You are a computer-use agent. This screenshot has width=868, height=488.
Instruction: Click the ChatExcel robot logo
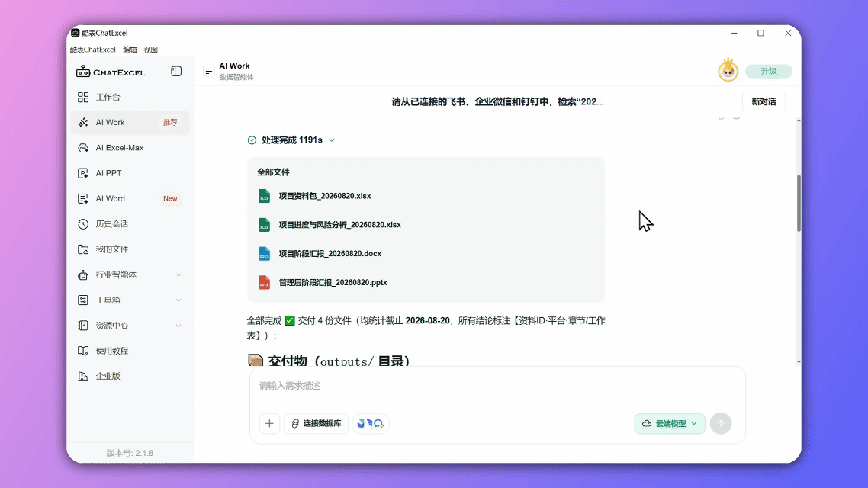pyautogui.click(x=83, y=72)
